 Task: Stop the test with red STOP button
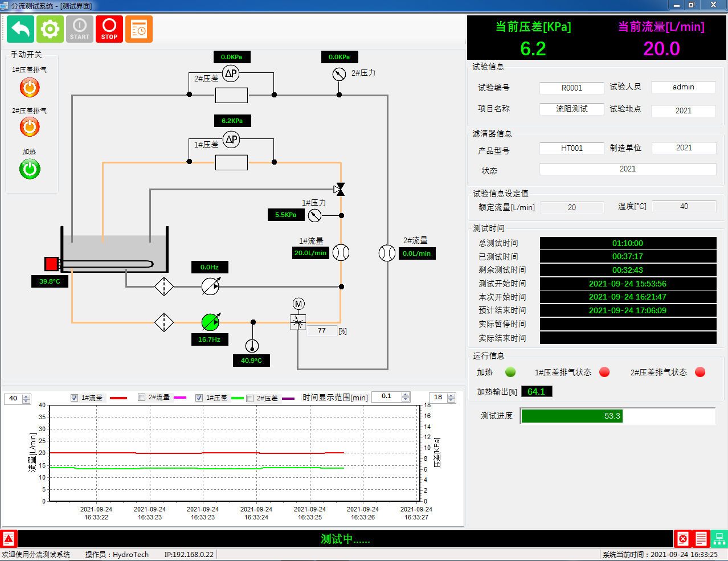coord(109,29)
